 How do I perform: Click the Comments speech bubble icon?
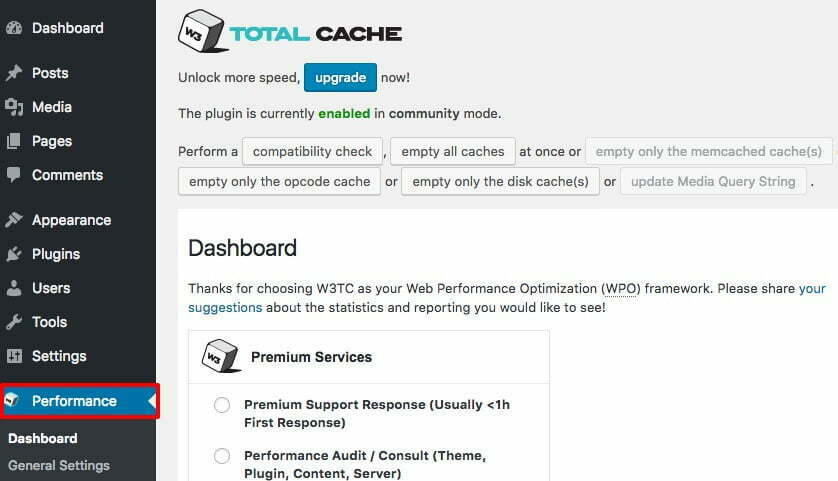[x=14, y=175]
